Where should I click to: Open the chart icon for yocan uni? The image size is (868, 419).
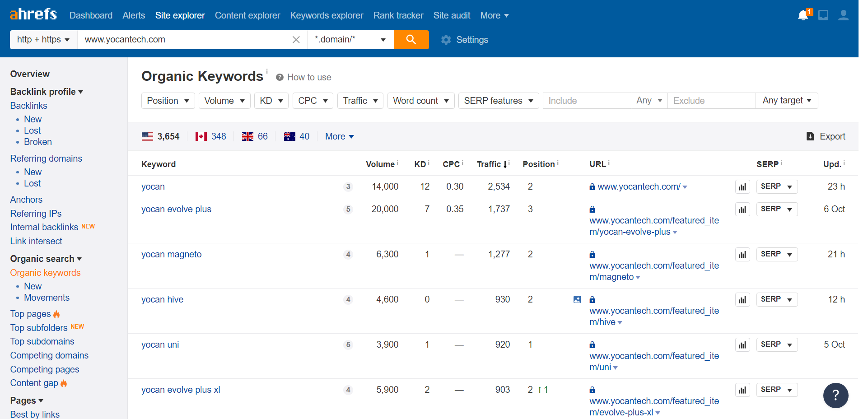pos(742,345)
